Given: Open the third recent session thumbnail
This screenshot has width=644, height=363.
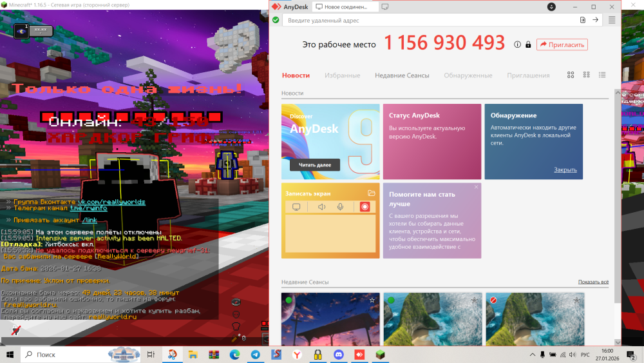Looking at the screenshot, I should [x=535, y=319].
